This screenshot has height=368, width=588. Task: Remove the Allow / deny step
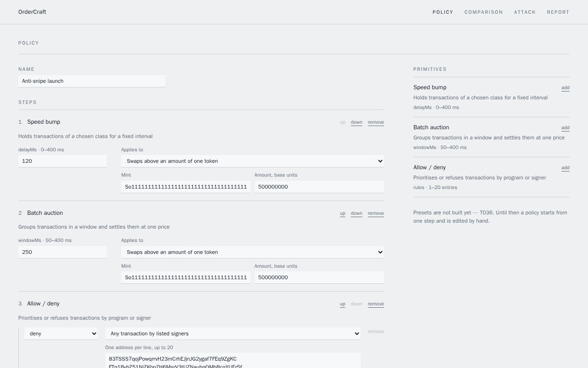pyautogui.click(x=376, y=304)
